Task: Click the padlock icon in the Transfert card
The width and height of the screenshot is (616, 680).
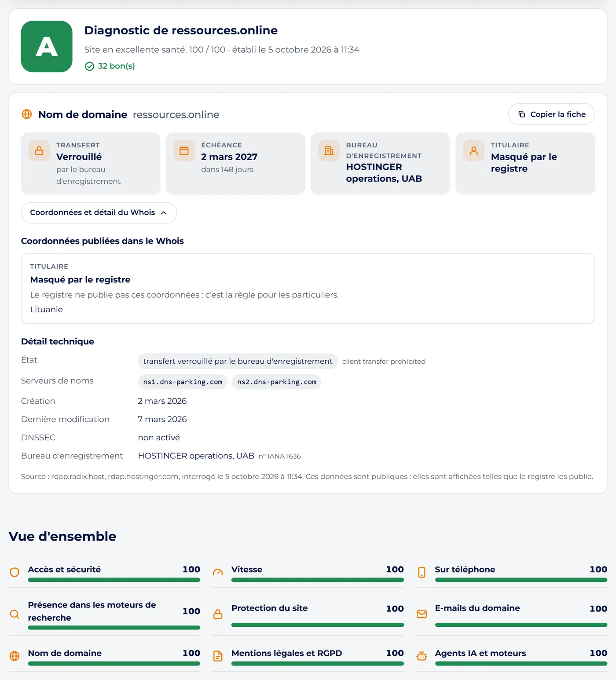Action: coord(39,151)
